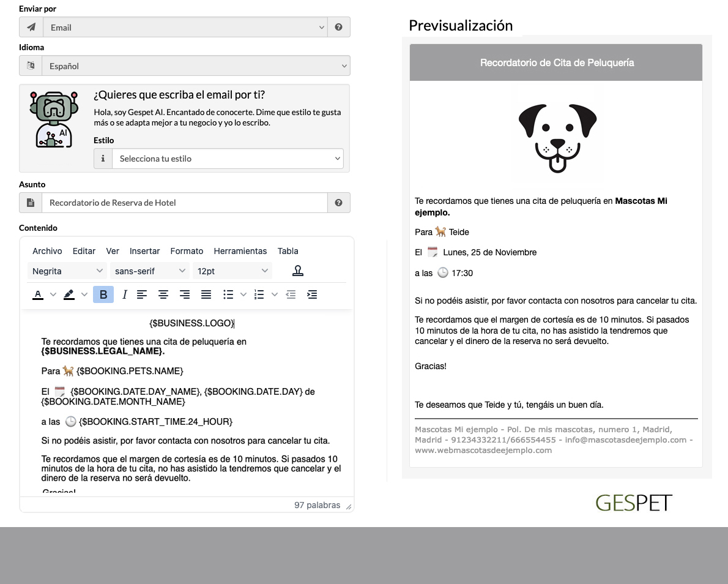Viewport: 728px width, 584px height.
Task: Click help icon next to Asunto field
Action: pos(338,203)
